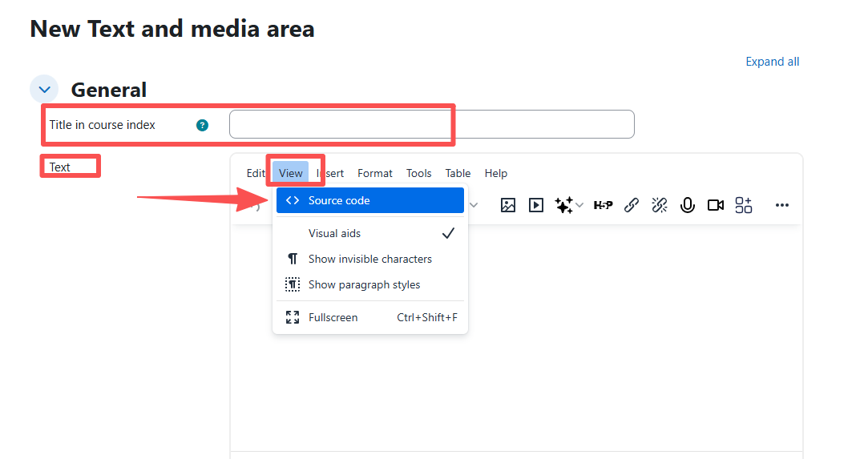This screenshot has width=868, height=459.
Task: Open the AI sparkle tools button
Action: pos(564,205)
